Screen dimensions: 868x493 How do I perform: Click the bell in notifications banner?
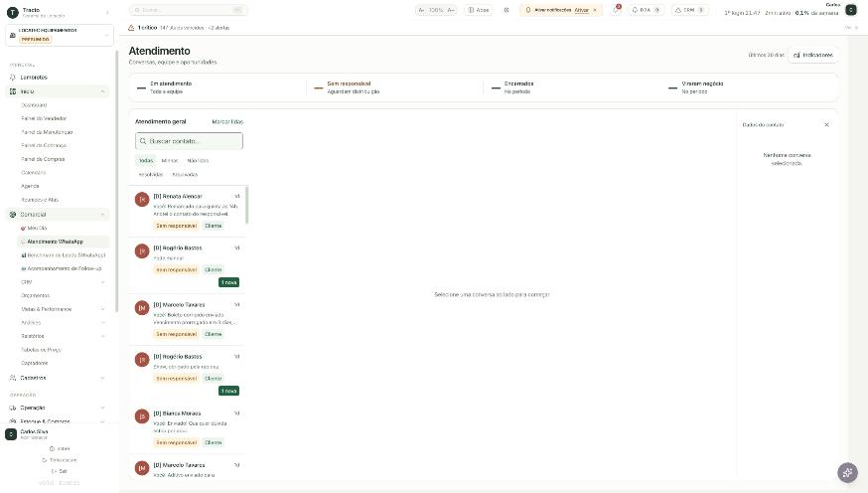click(528, 10)
